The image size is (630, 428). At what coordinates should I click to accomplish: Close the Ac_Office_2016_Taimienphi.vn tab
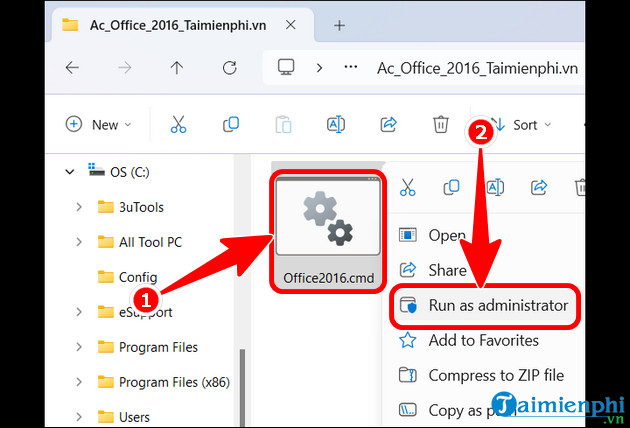coord(290,25)
